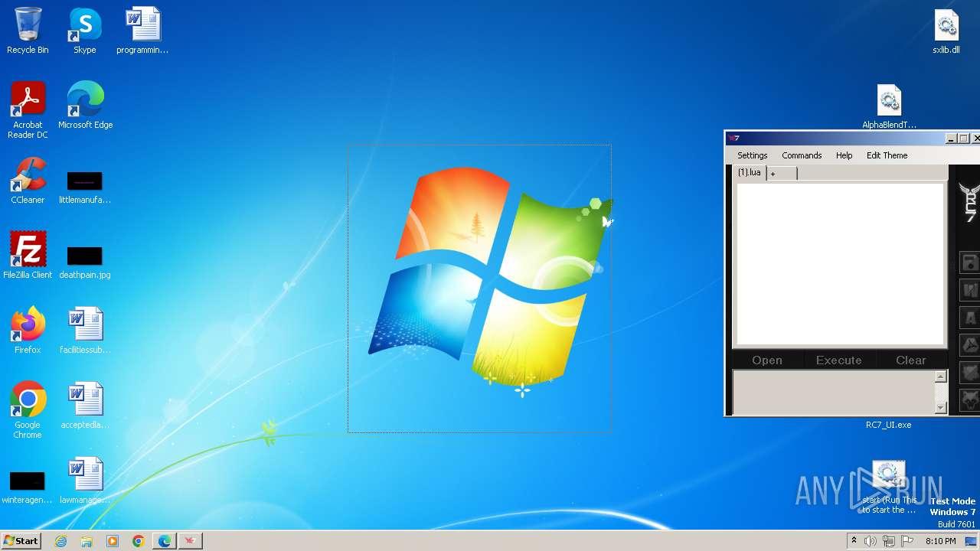Open Internet Explorer from the taskbar

(x=60, y=541)
